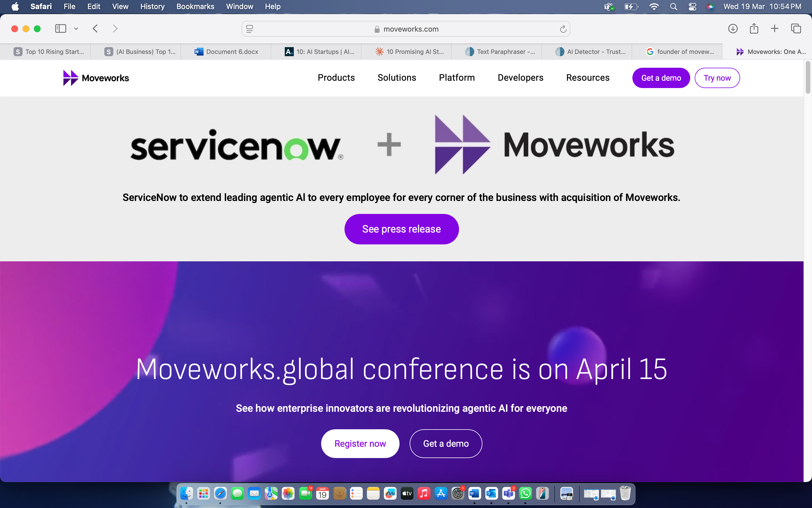Switch to the 'AI Detector - Trust...' tab
The image size is (812, 508).
(x=587, y=51)
